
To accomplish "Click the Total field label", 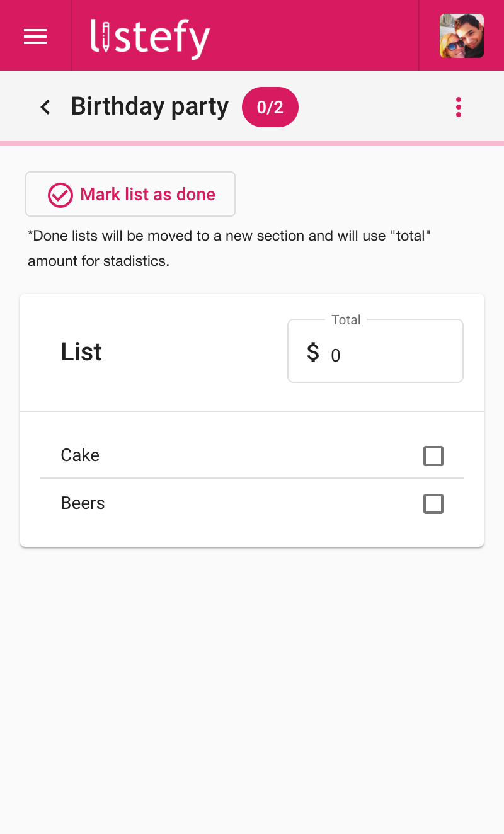I will coord(346,320).
